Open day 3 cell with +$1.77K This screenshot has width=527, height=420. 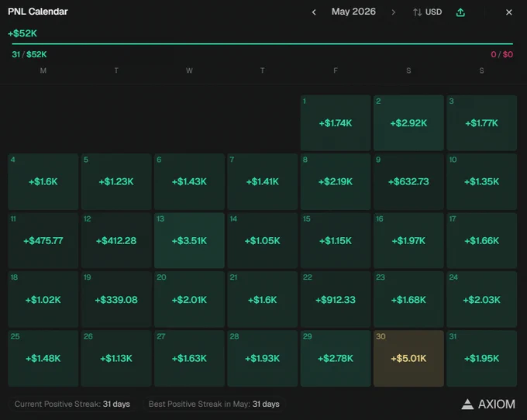click(481, 123)
